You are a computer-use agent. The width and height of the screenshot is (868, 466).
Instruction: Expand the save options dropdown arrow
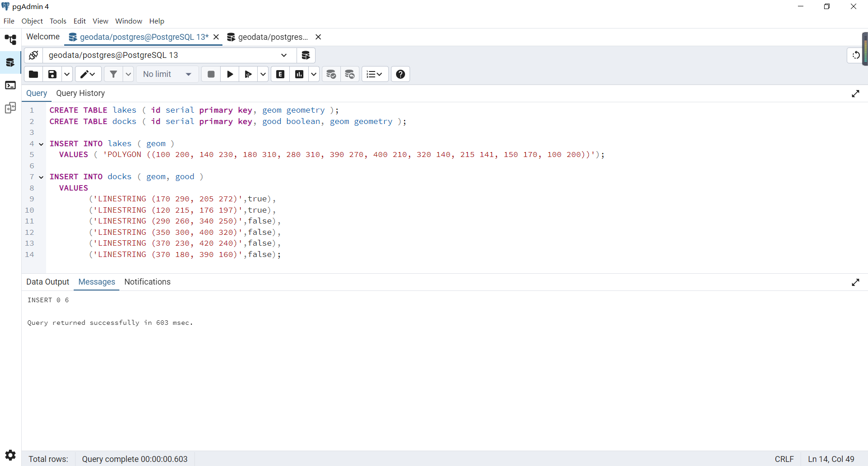(67, 74)
